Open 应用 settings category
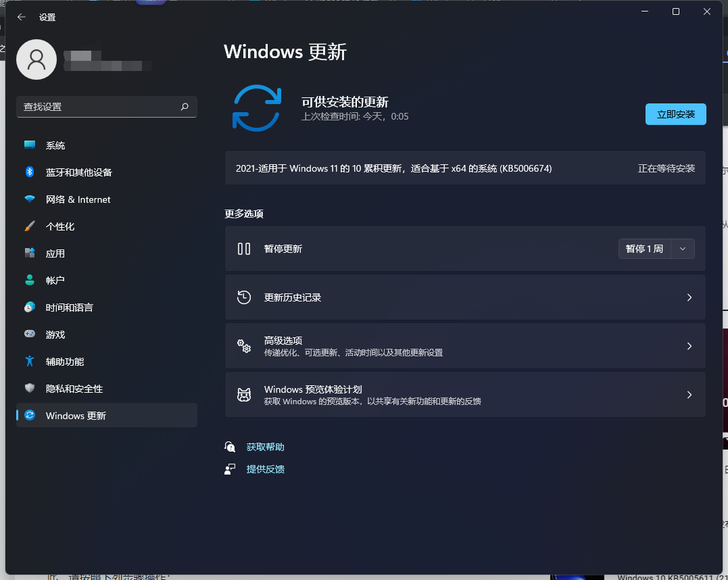Viewport: 728px width, 580px height. click(x=107, y=253)
